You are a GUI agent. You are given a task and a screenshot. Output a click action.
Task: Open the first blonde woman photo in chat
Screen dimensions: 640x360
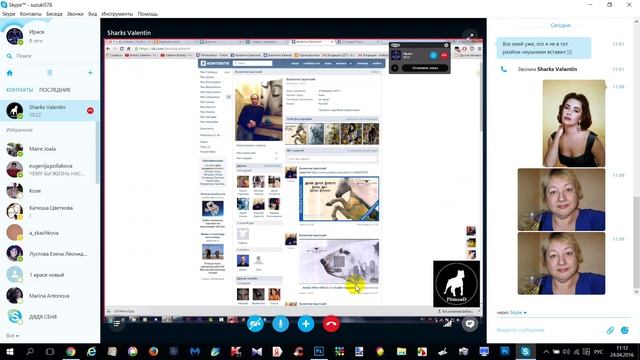point(561,200)
